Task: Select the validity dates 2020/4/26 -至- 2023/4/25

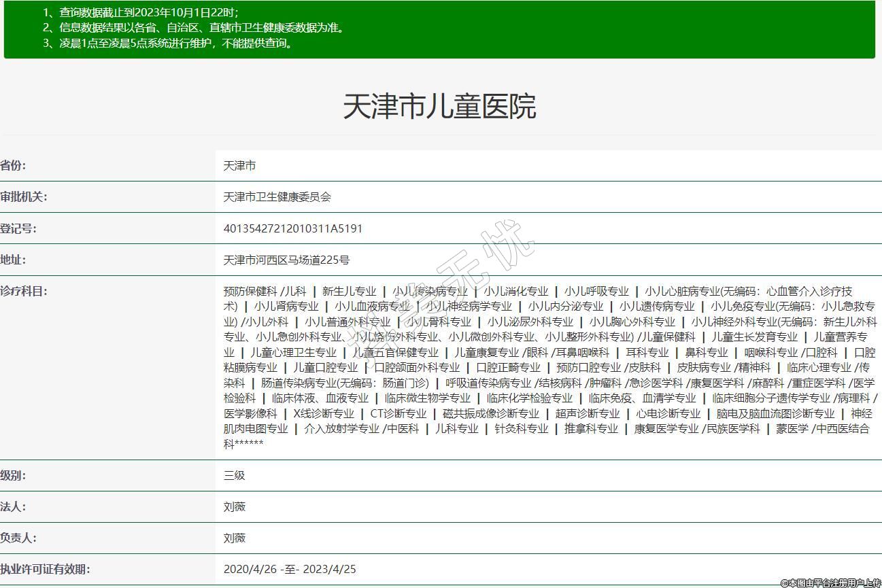Action: pyautogui.click(x=290, y=569)
